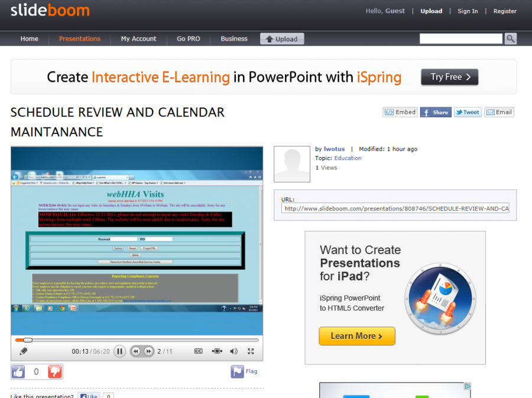Open lwotus author profile link
The width and height of the screenshot is (532, 398).
[x=333, y=149]
